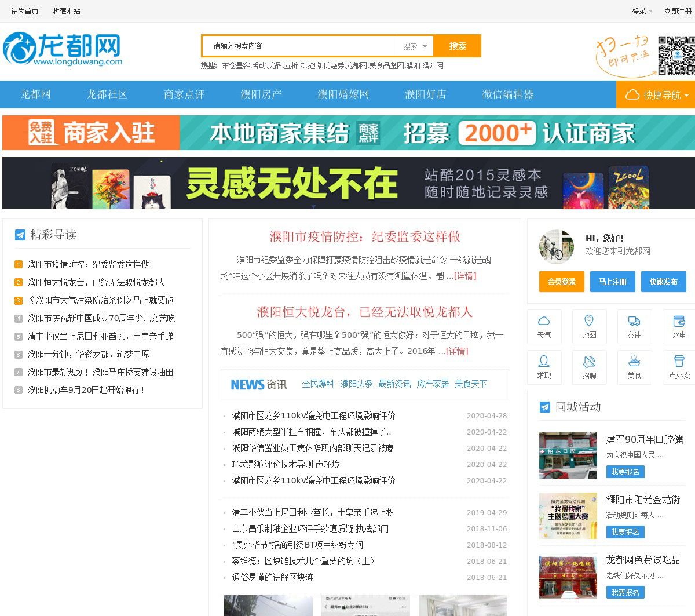Click 立即注册 link in top bar
This screenshot has height=616, width=695.
click(678, 11)
